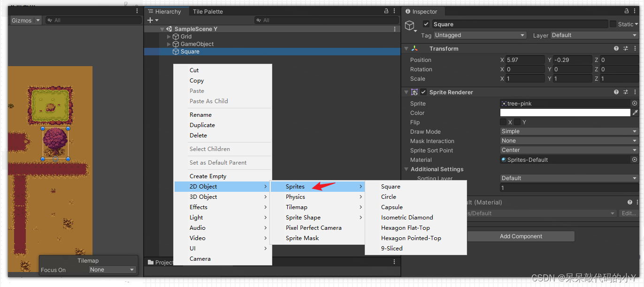Screen dimensions: 644x287
Task: Open the Hierarchy panel three-dot options menu
Action: click(x=395, y=11)
